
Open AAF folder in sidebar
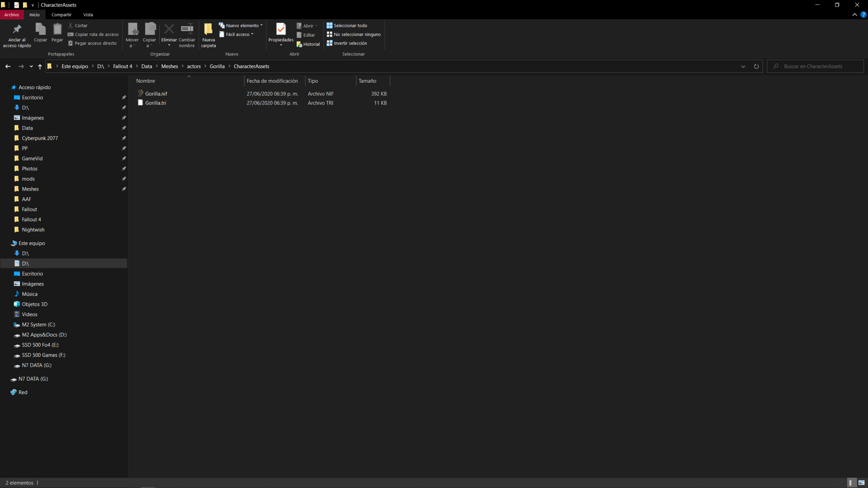(x=26, y=199)
